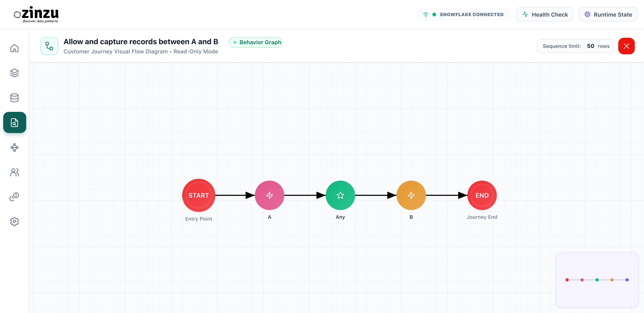
Task: Click the 'Any' node label
Action: tap(340, 217)
